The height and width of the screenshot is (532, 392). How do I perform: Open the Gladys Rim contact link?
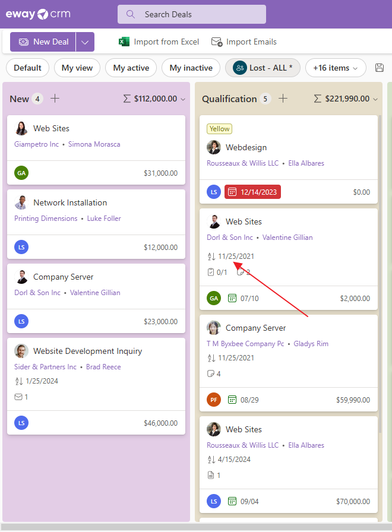pos(311,344)
